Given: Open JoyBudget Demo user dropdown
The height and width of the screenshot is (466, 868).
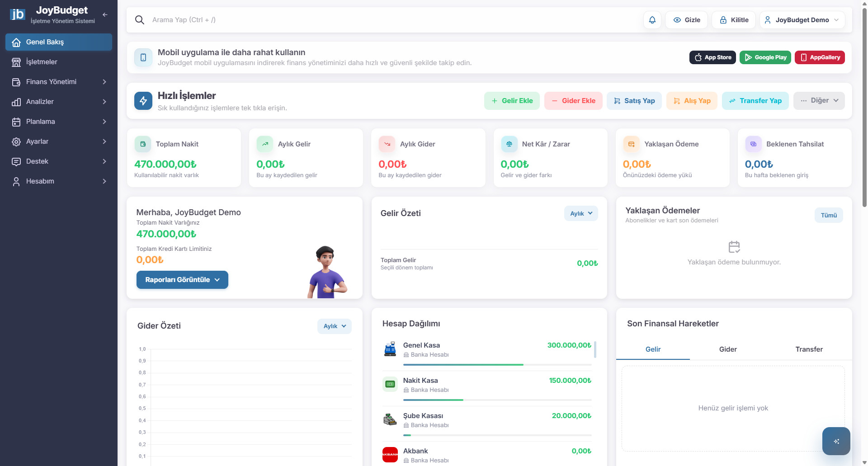Looking at the screenshot, I should [802, 20].
